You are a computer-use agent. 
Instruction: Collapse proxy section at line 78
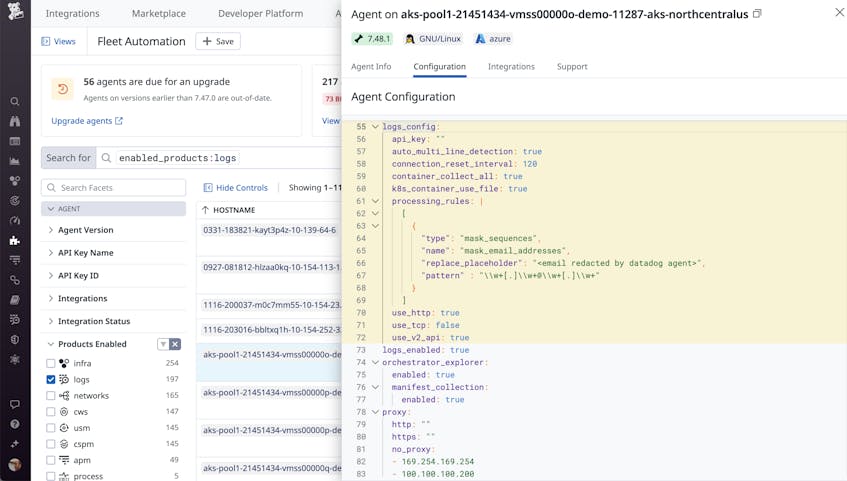pyautogui.click(x=375, y=412)
